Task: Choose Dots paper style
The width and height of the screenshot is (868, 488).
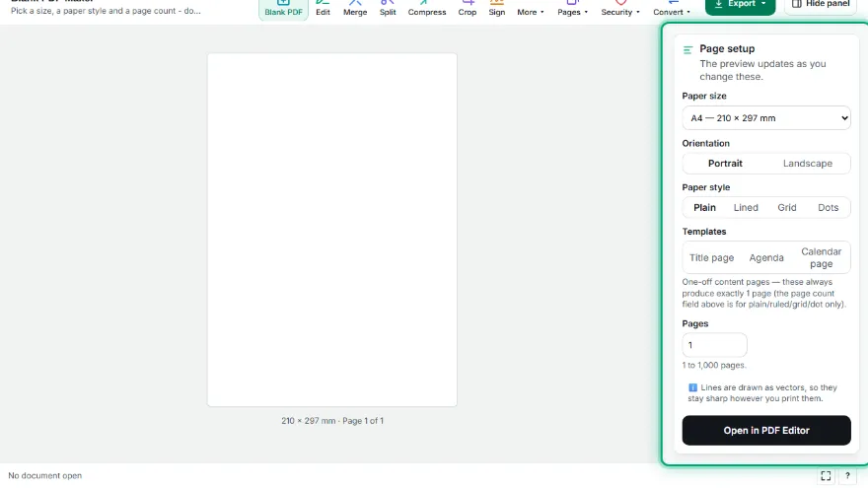Action: coord(829,207)
